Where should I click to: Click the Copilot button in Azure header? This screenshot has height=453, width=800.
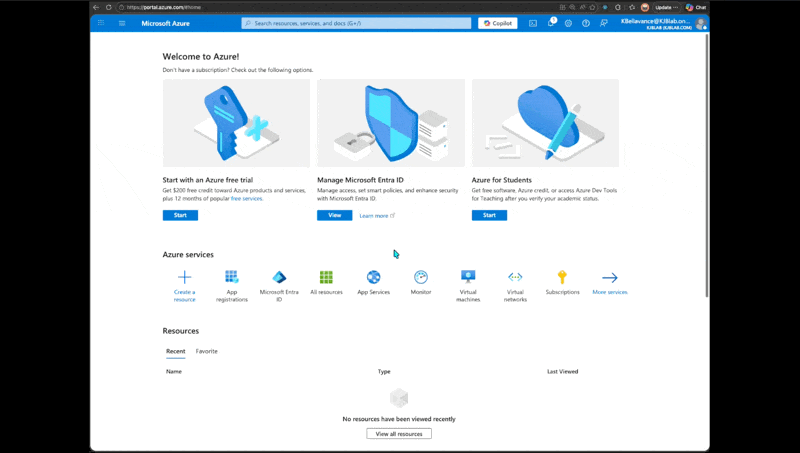point(497,23)
